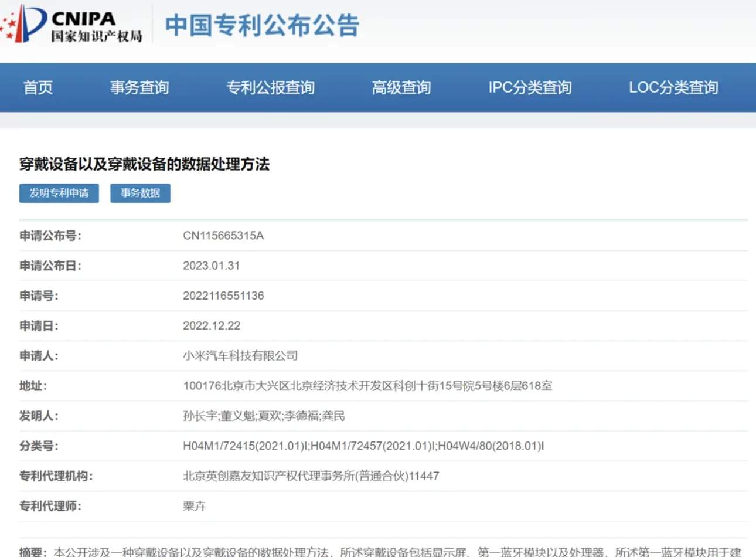Image resolution: width=756 pixels, height=557 pixels.
Task: Click the 专利代理师 label
Action: (x=50, y=506)
